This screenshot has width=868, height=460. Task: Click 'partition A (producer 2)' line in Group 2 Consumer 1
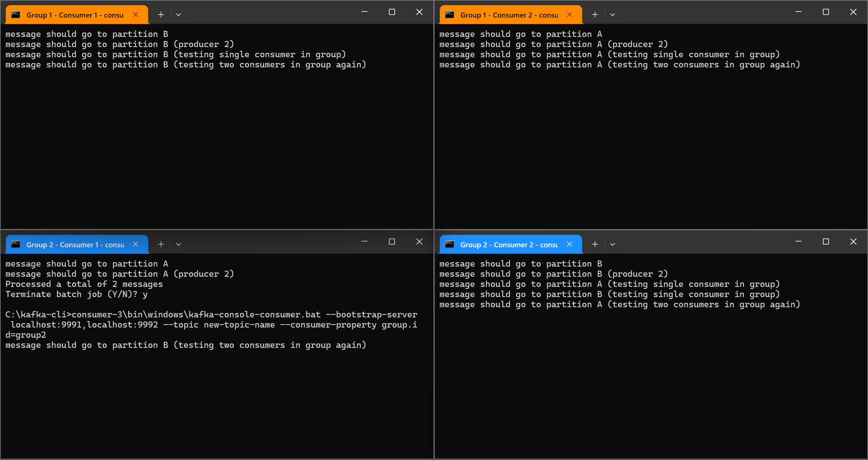click(x=120, y=274)
